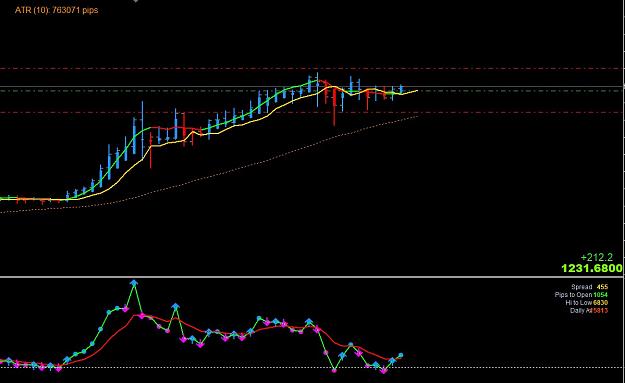Select the last blue dot on the indicator line

coord(401,355)
